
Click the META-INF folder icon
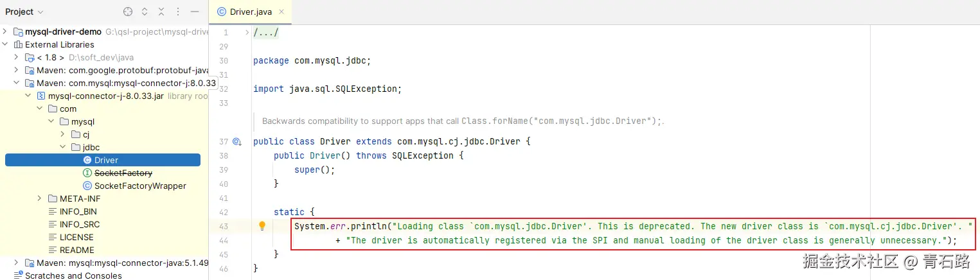point(53,198)
